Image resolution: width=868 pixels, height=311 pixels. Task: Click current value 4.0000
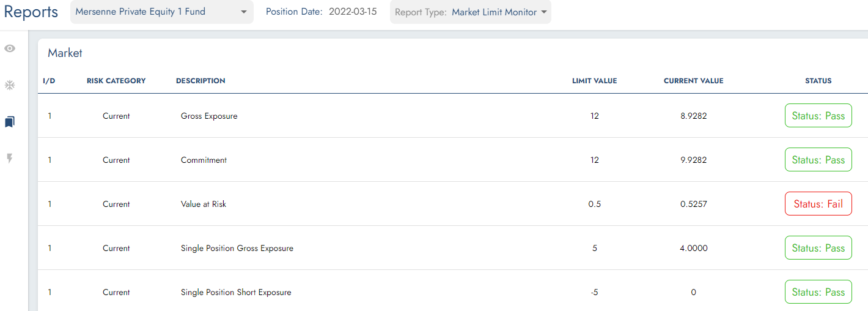click(x=694, y=248)
